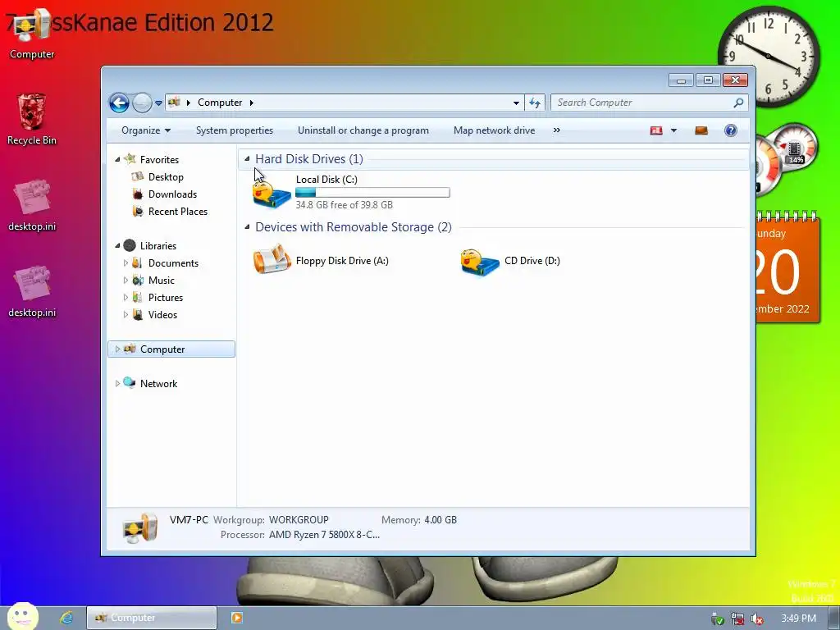This screenshot has width=840, height=630.
Task: Click the safely remove hardware tray icon
Action: point(717,619)
